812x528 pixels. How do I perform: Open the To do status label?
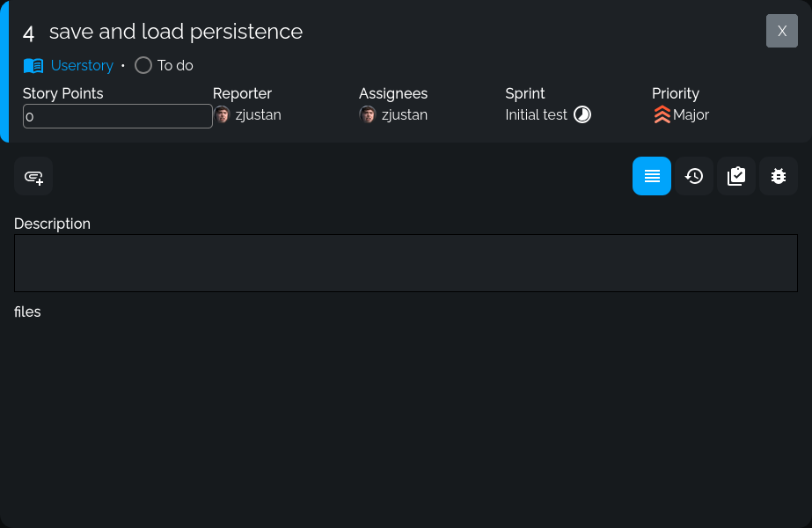(x=175, y=66)
